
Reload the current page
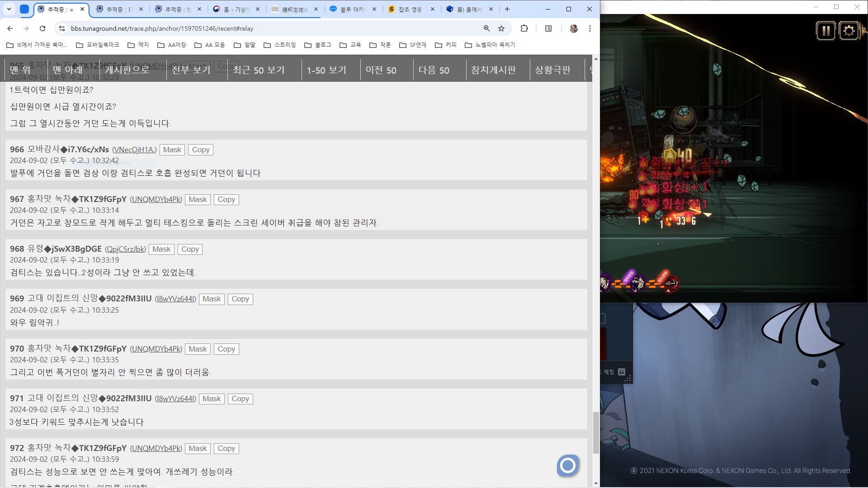42,28
